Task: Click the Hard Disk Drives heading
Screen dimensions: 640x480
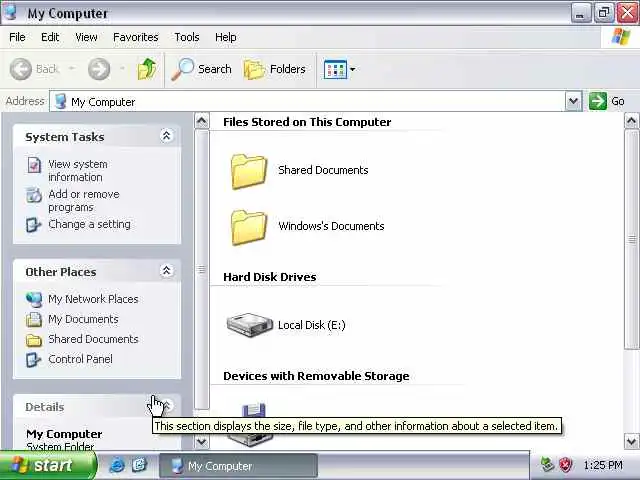Action: click(x=269, y=277)
